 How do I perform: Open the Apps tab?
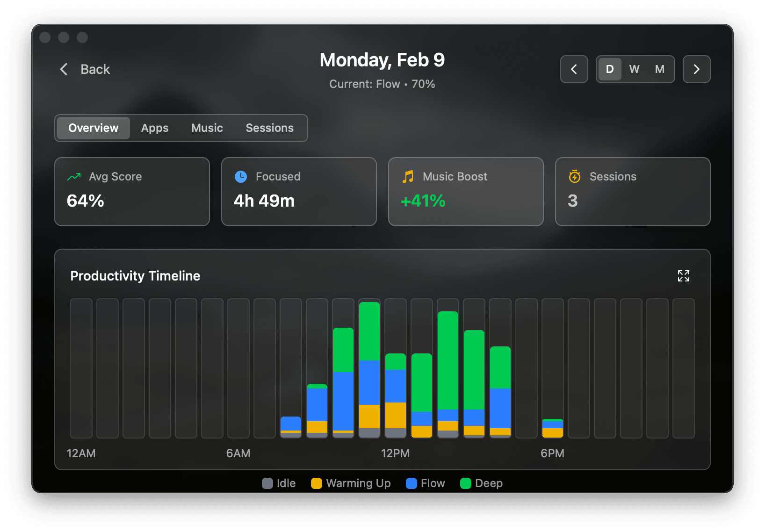coord(155,128)
